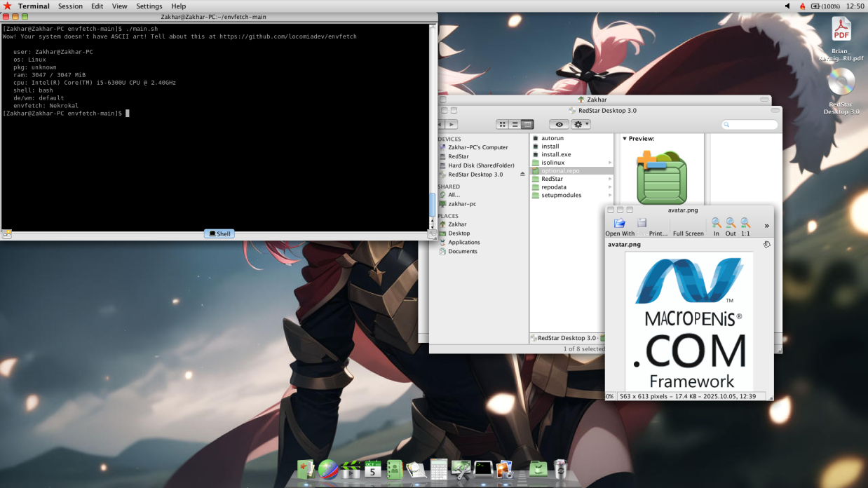Open the Session menu
The image size is (868, 488).
[x=70, y=6]
